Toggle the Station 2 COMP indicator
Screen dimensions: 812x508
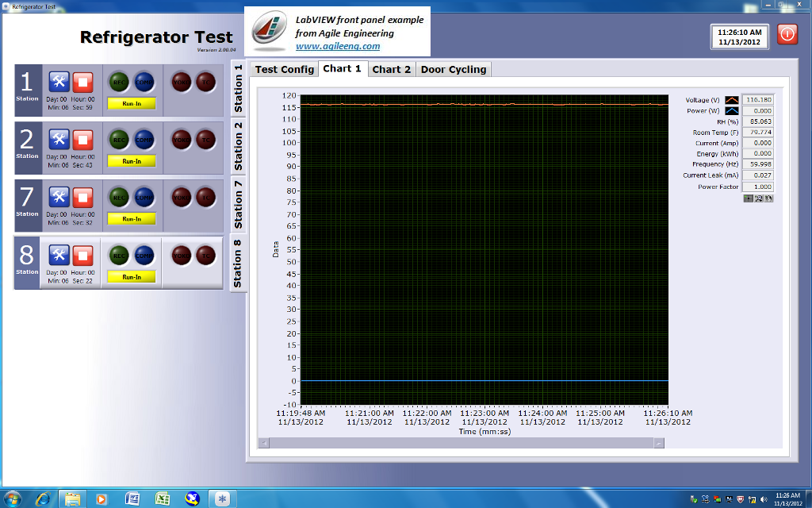coord(144,139)
